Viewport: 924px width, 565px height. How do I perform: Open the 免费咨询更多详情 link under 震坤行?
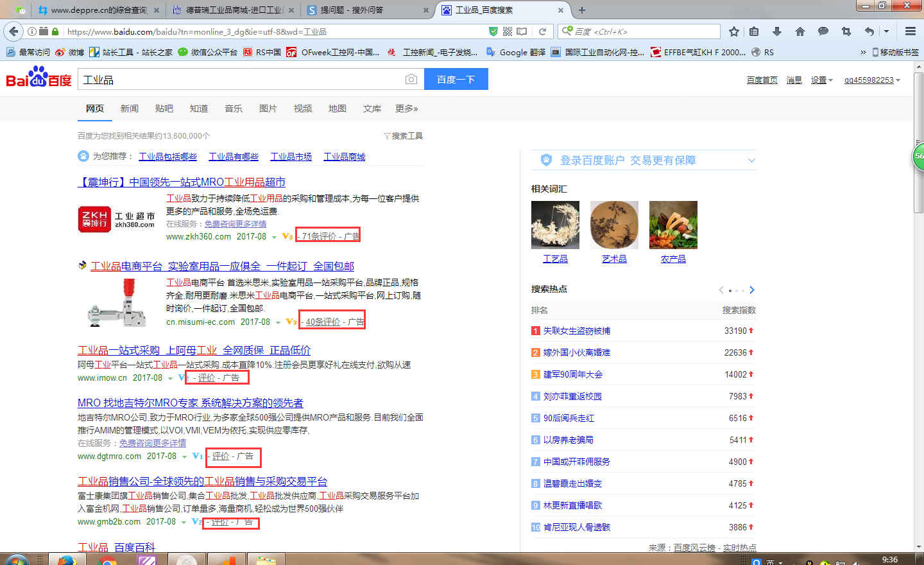[x=235, y=224]
